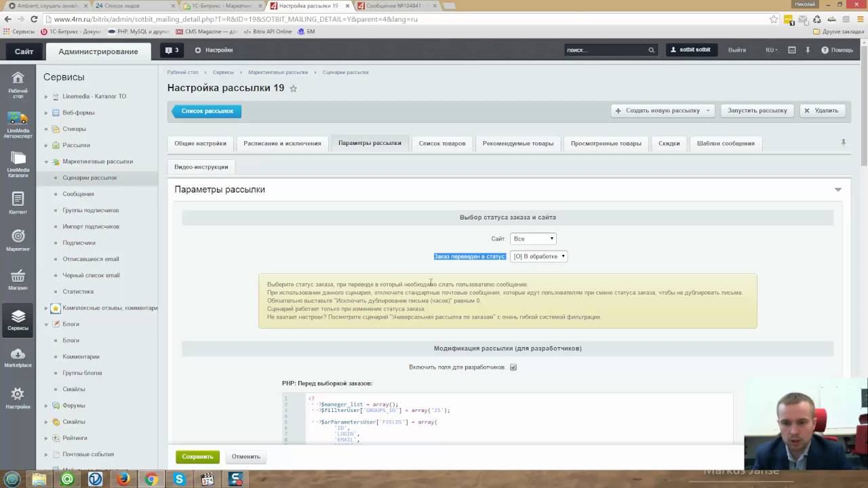Screen dimensions: 868x488
Task: Open Рабочий стол in left sidebar
Action: point(18,84)
